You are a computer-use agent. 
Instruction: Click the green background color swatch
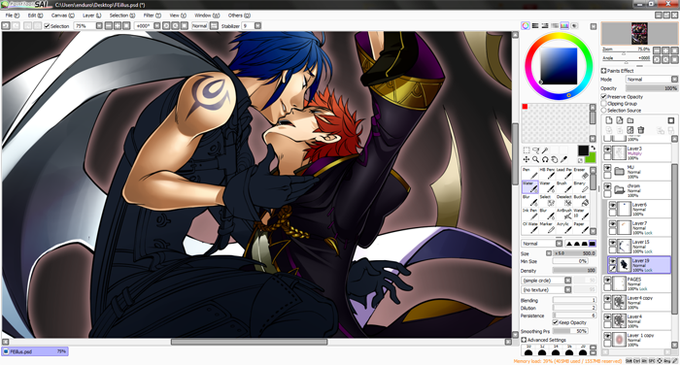click(x=590, y=158)
